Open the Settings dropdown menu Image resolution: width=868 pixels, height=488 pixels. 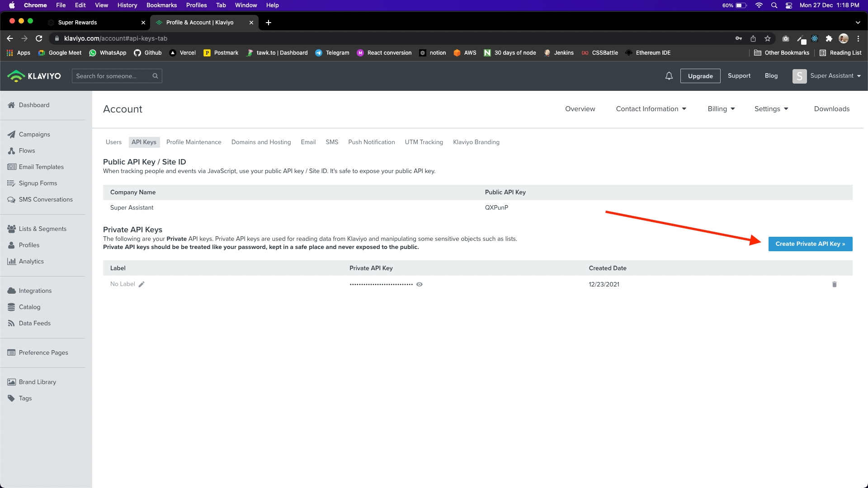(771, 109)
